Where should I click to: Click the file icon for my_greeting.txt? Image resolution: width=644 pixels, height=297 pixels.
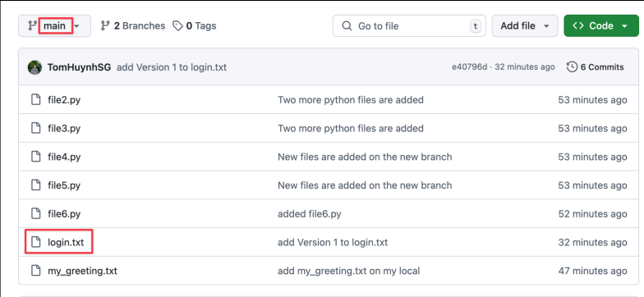[x=36, y=271]
